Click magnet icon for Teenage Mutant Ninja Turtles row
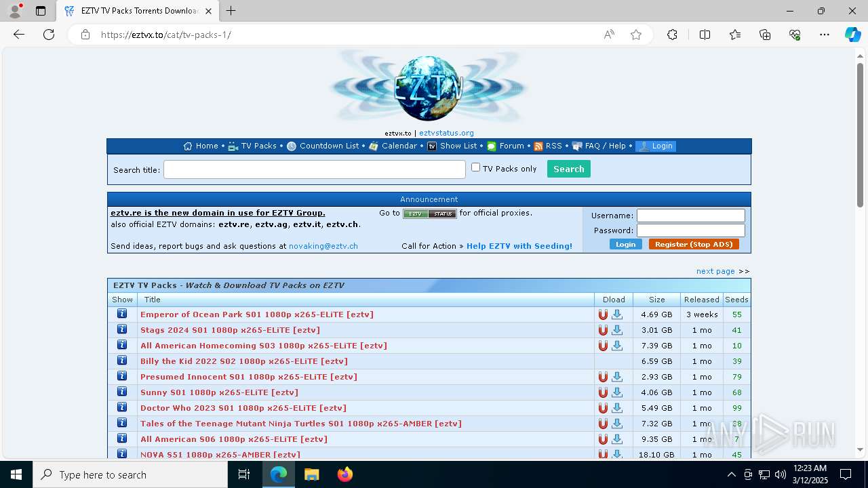The image size is (868, 488). tap(603, 424)
